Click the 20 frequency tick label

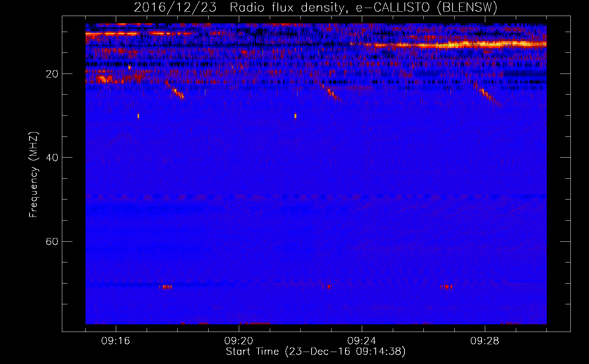pos(52,74)
